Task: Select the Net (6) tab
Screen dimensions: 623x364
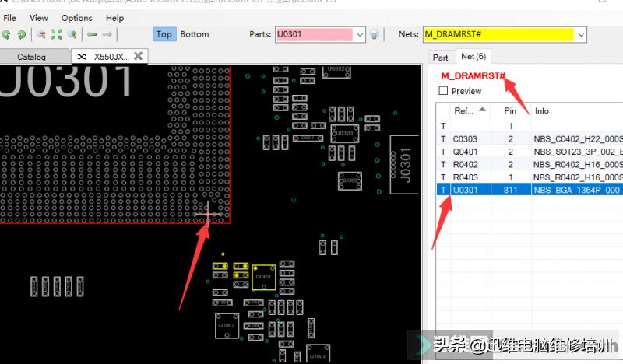Action: pos(473,56)
